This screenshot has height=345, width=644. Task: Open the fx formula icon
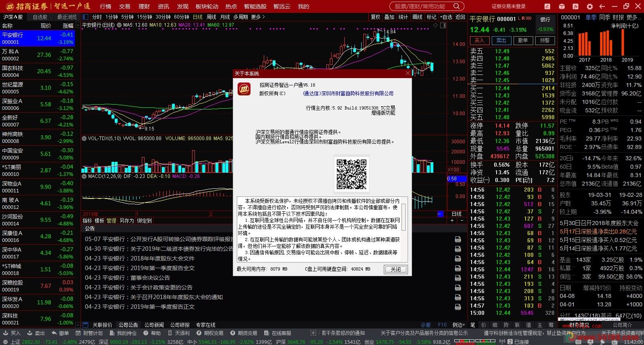pyautogui.click(x=576, y=6)
